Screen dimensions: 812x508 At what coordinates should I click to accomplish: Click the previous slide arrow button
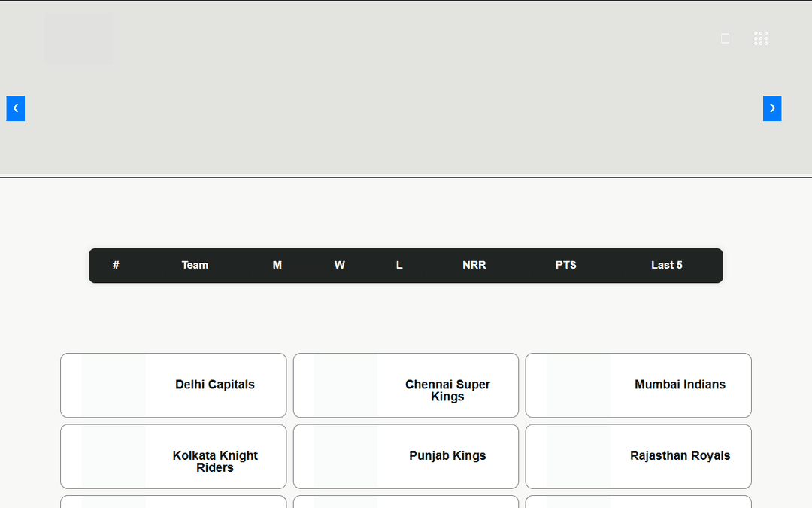(x=16, y=108)
